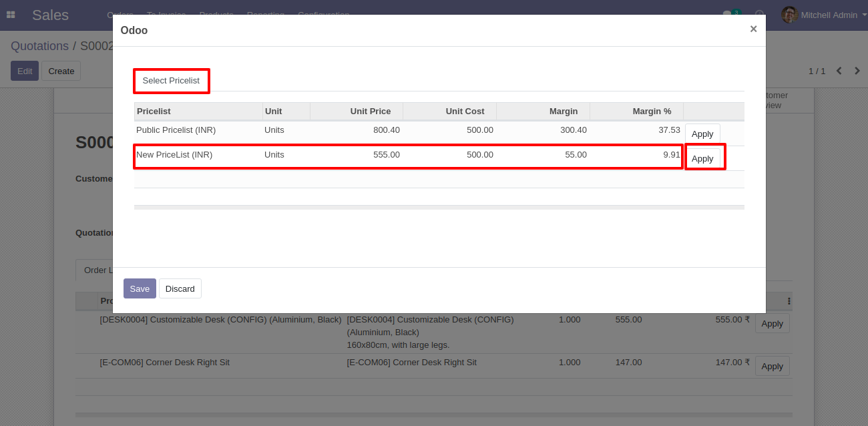Click Units cell in New PriceList row
Image resolution: width=868 pixels, height=426 pixels.
(274, 155)
